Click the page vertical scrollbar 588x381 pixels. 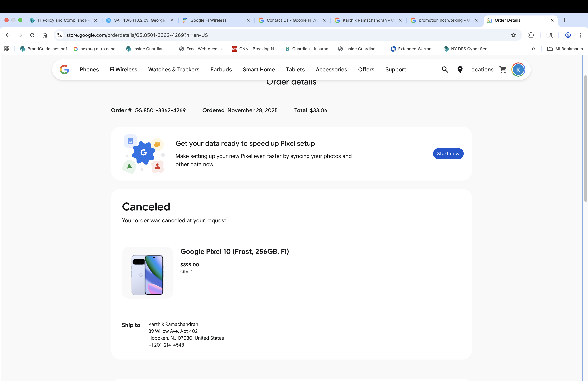point(585,139)
